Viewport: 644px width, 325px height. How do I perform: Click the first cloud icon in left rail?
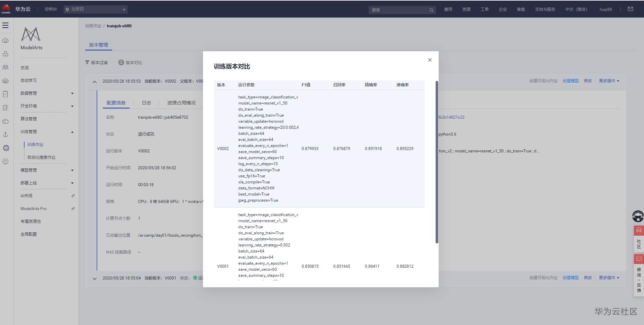click(x=5, y=40)
